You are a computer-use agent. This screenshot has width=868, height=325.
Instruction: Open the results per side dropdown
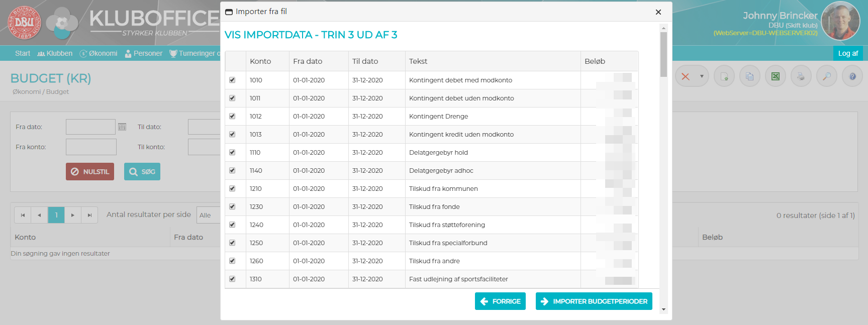pyautogui.click(x=209, y=215)
